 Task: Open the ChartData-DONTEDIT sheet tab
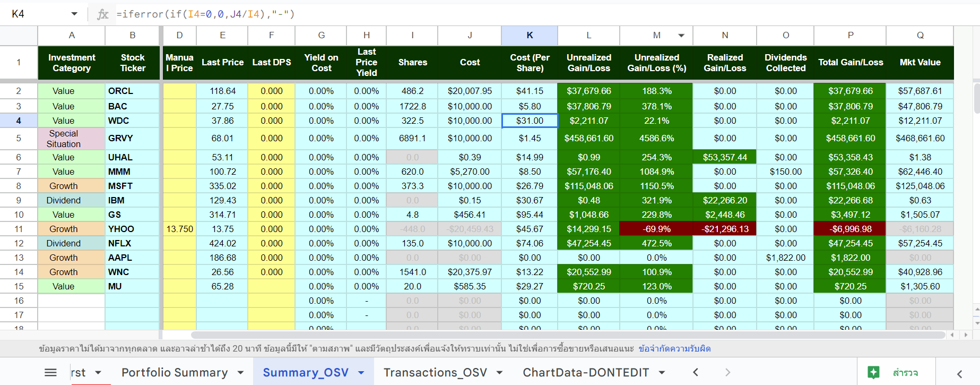point(586,373)
